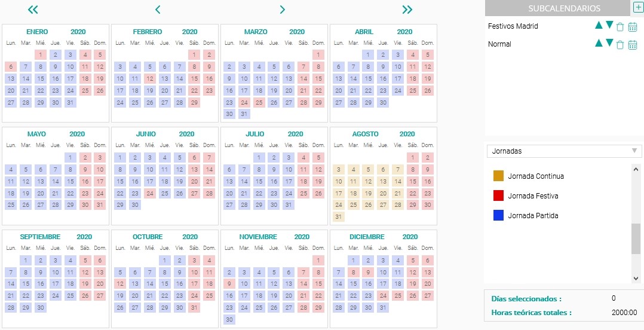Advance with the single right arrow
The height and width of the screenshot is (330, 644).
tap(282, 10)
